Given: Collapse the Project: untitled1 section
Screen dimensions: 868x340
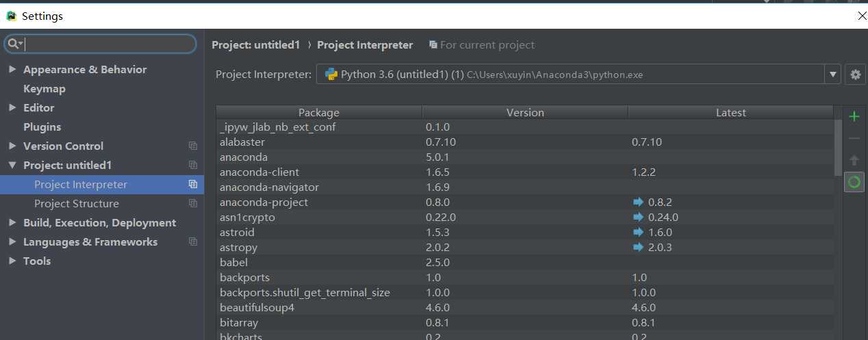Looking at the screenshot, I should pos(12,165).
